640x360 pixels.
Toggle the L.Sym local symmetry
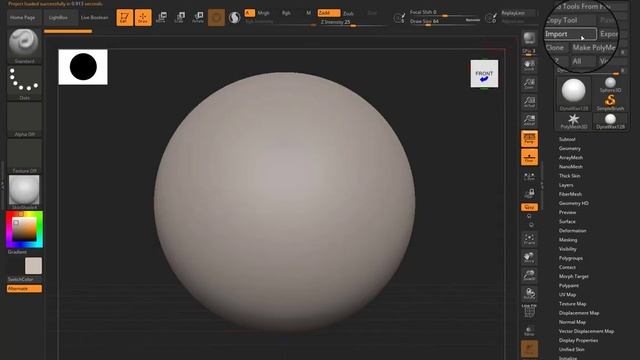tap(529, 176)
